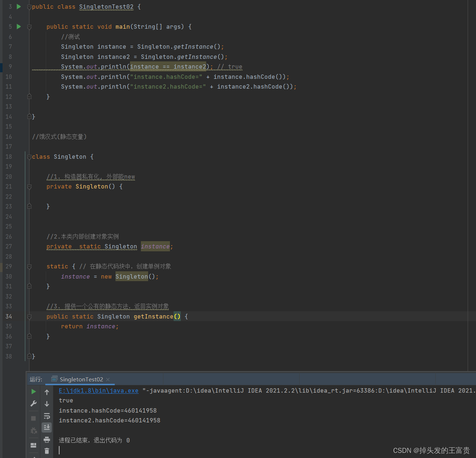Close the SingletonTest02 run tab

[108, 380]
